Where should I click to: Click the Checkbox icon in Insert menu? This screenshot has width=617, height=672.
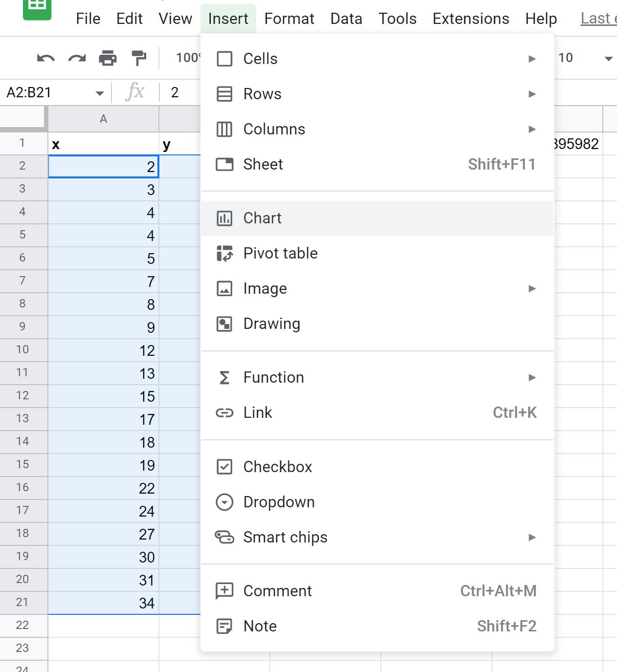[x=224, y=467]
